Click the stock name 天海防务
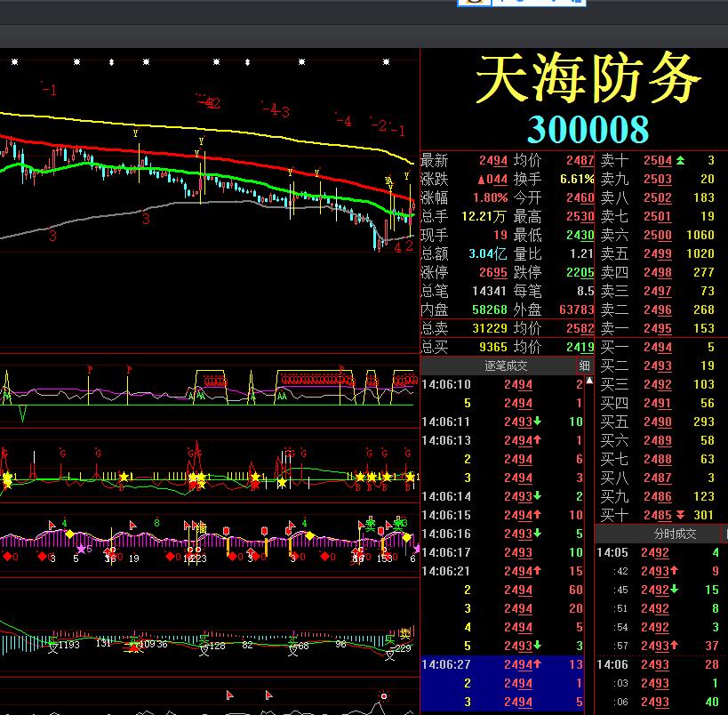728x715 pixels. (x=588, y=79)
